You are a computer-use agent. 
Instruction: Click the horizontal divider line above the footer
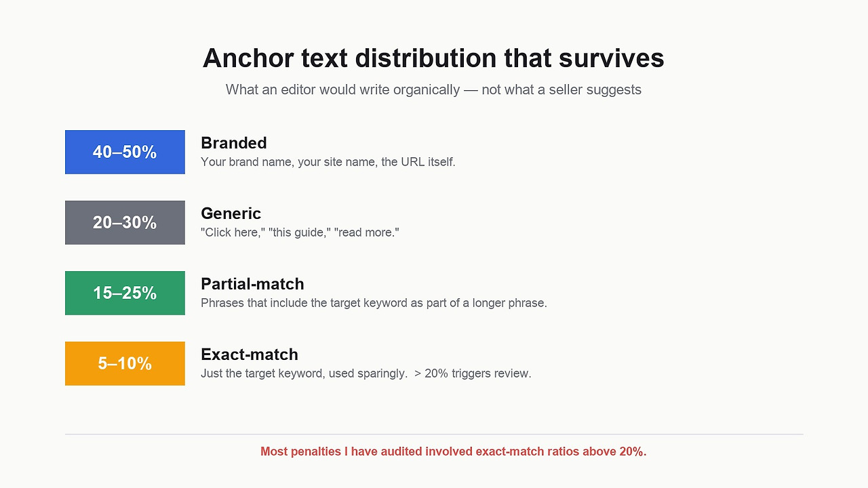[x=434, y=434]
